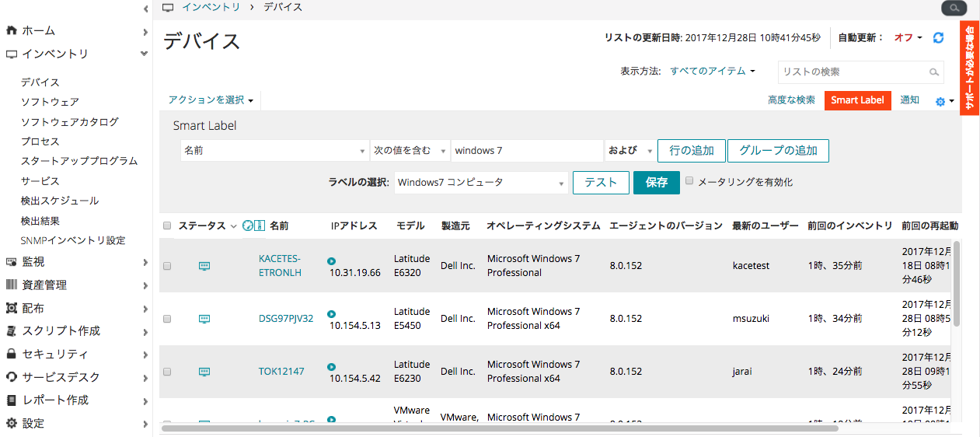Open the 次の値を含む operator dropdown

coord(410,151)
